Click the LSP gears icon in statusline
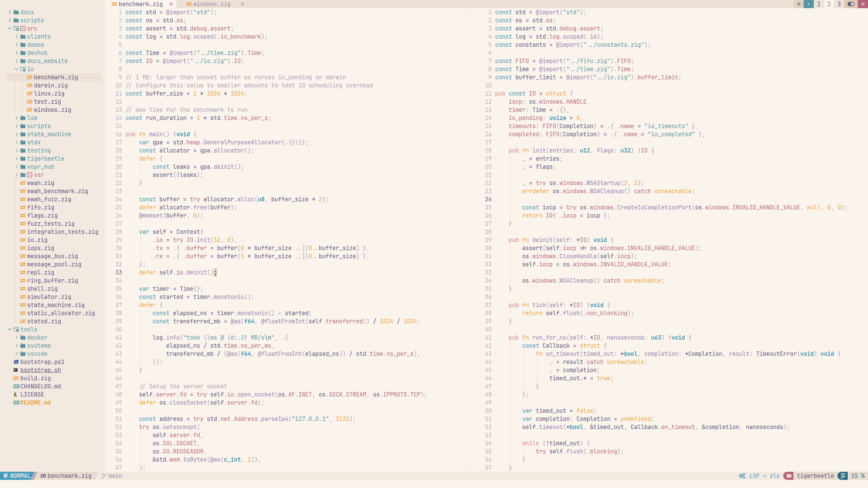The width and height of the screenshot is (868, 488). 742,476
